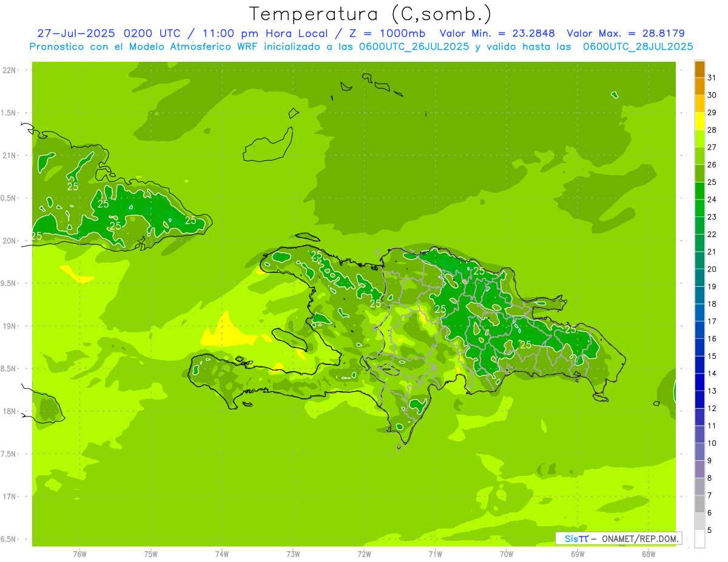The image size is (728, 562).
Task: Click the "Valor Max. = 28.8179" readout
Action: point(625,33)
